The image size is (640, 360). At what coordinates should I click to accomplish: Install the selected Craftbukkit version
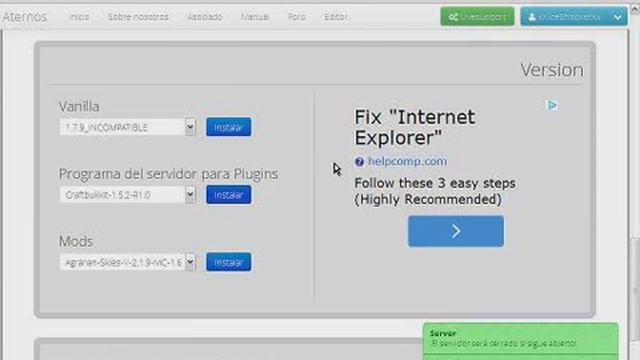[x=229, y=195]
